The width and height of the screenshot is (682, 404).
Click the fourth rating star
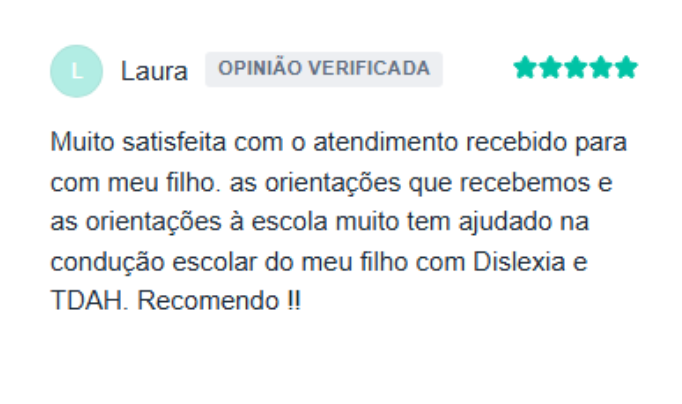click(x=602, y=67)
